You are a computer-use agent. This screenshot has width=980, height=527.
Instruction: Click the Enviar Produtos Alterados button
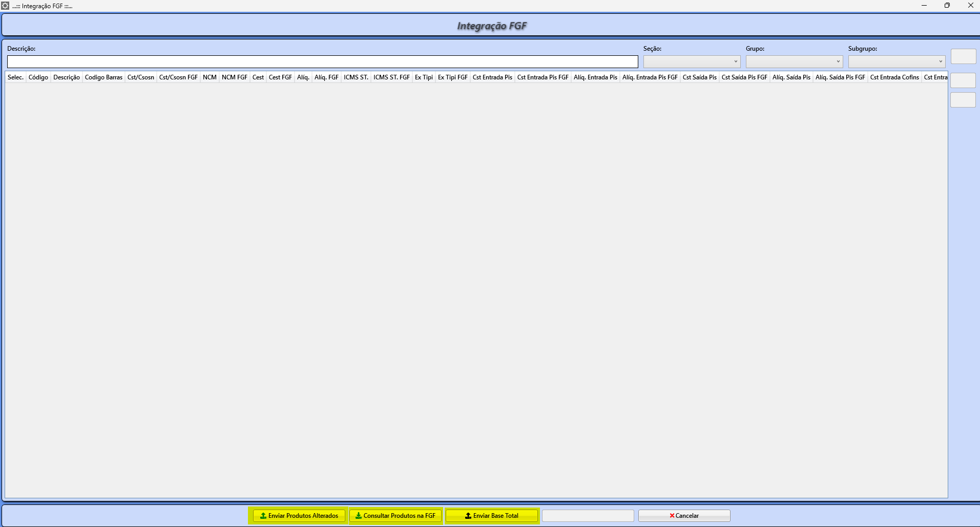(299, 516)
